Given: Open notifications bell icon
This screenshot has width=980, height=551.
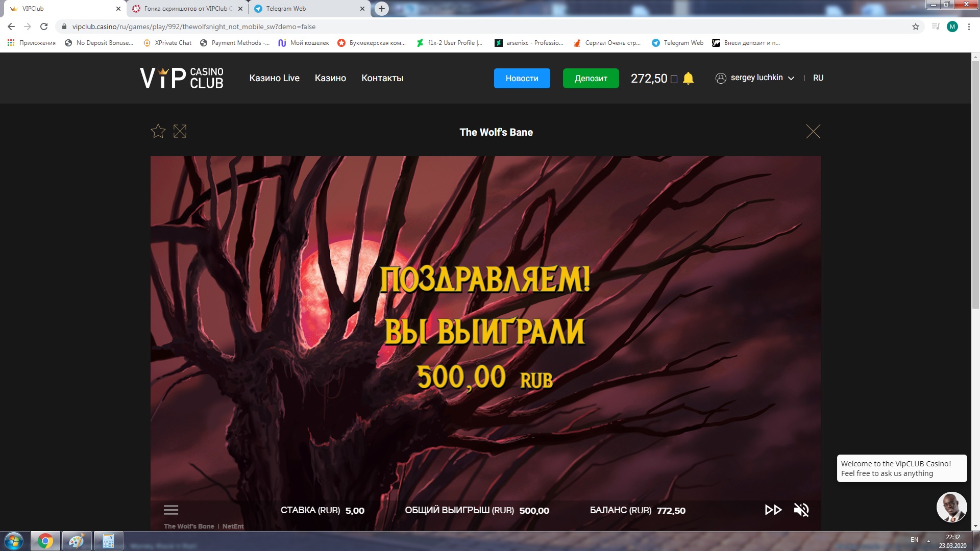Looking at the screenshot, I should (x=688, y=78).
